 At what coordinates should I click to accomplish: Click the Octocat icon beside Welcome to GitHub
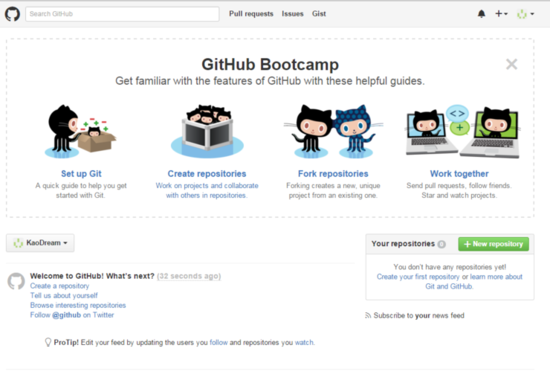[16, 281]
